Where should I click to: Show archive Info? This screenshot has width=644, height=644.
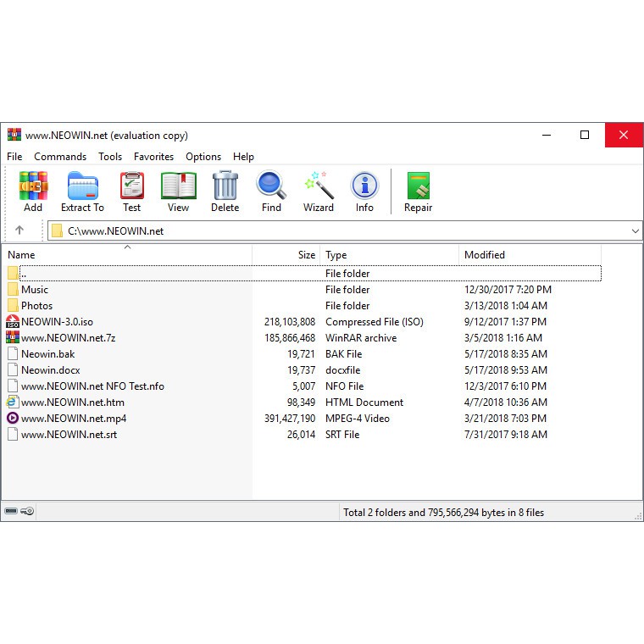coord(364,191)
